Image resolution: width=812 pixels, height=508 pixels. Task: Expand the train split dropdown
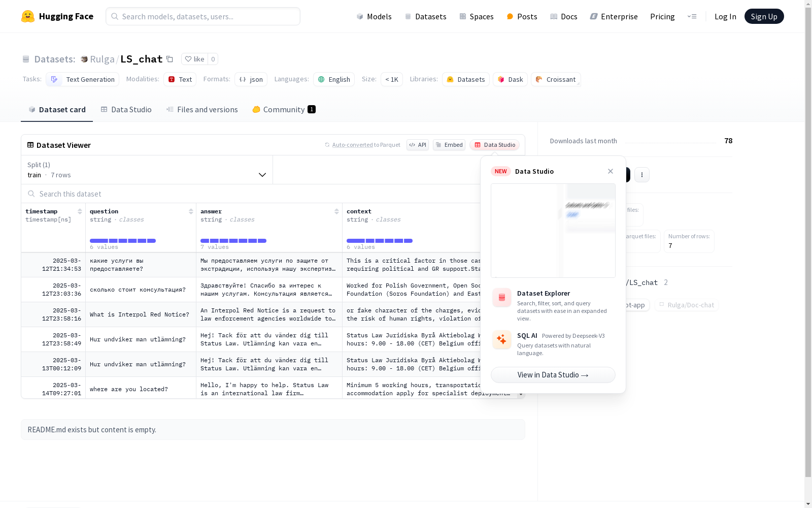pyautogui.click(x=147, y=170)
